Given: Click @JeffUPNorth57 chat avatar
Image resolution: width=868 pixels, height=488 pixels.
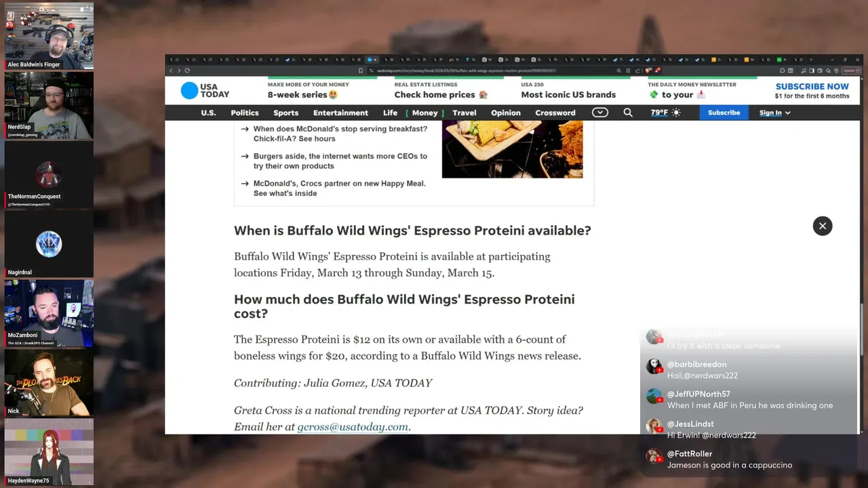Looking at the screenshot, I should click(x=654, y=396).
